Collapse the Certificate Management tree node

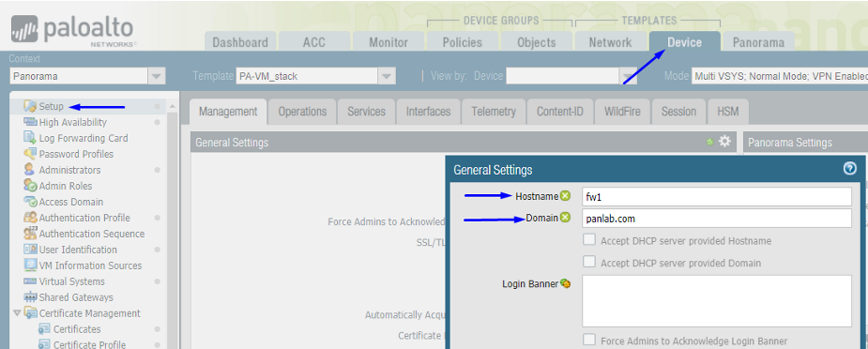tap(17, 313)
